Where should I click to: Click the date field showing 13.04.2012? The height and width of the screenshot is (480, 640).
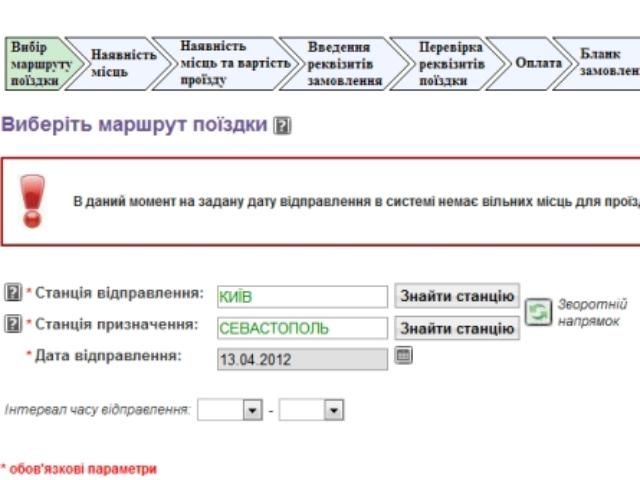[x=302, y=360]
